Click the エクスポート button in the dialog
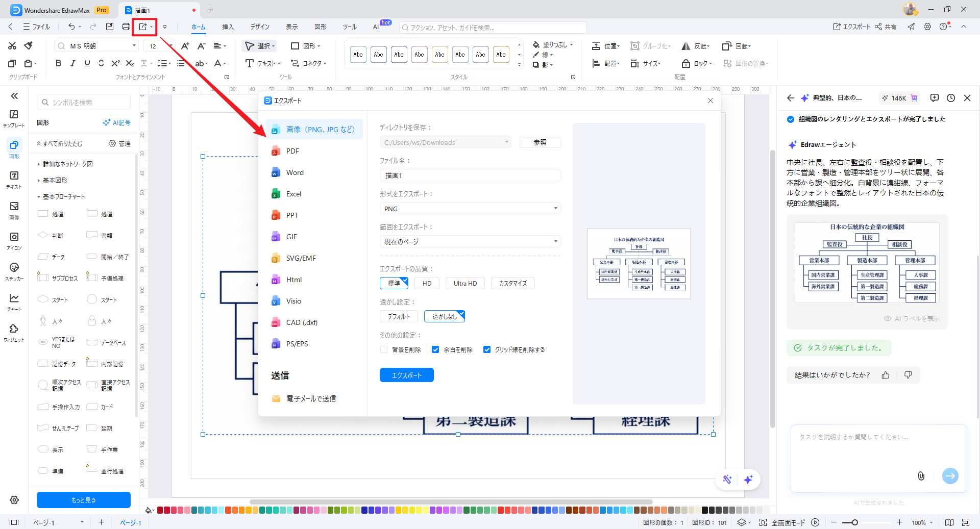The width and height of the screenshot is (980, 529). (406, 375)
